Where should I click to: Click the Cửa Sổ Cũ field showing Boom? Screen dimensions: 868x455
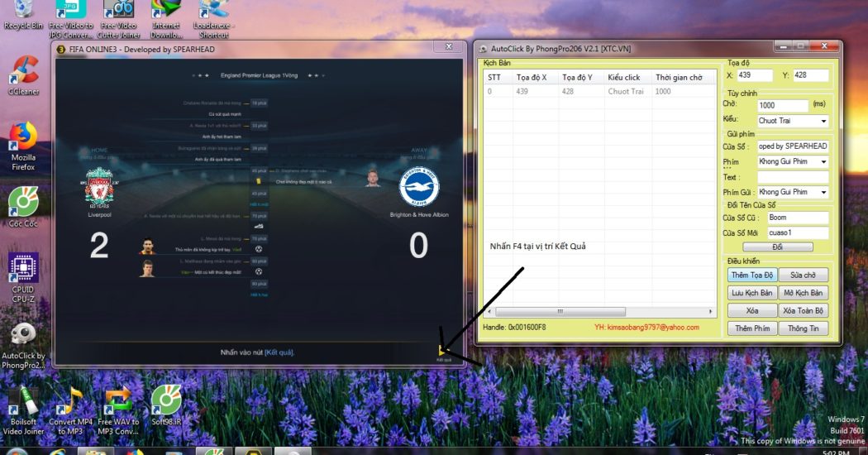point(798,218)
